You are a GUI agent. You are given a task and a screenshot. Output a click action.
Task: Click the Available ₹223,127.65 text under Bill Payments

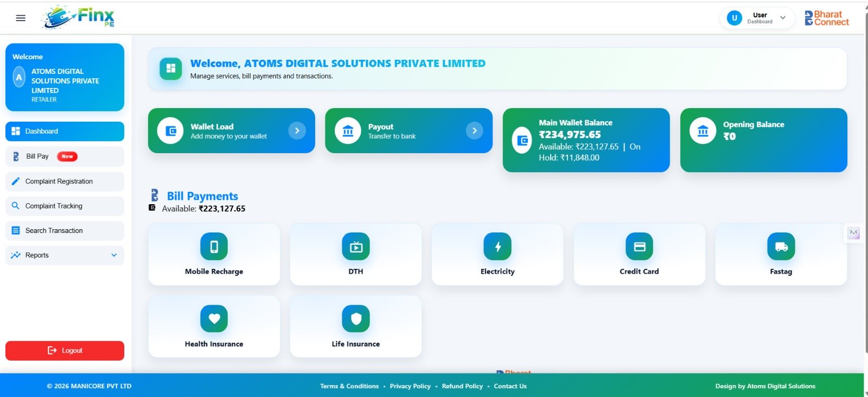click(203, 209)
